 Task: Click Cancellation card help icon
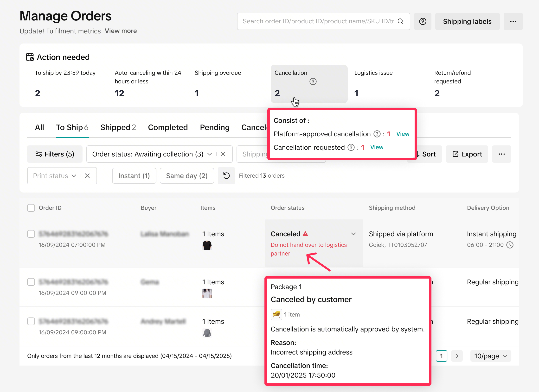(x=313, y=82)
